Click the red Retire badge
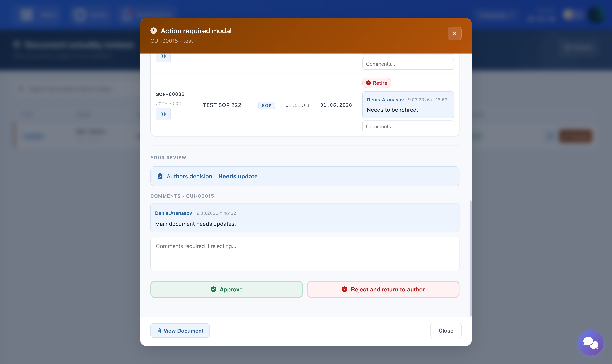 (376, 83)
